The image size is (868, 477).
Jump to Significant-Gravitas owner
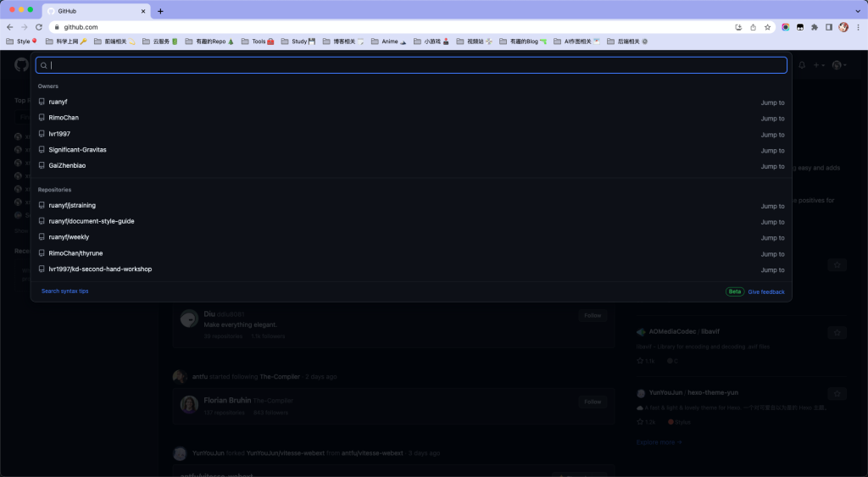(77, 150)
